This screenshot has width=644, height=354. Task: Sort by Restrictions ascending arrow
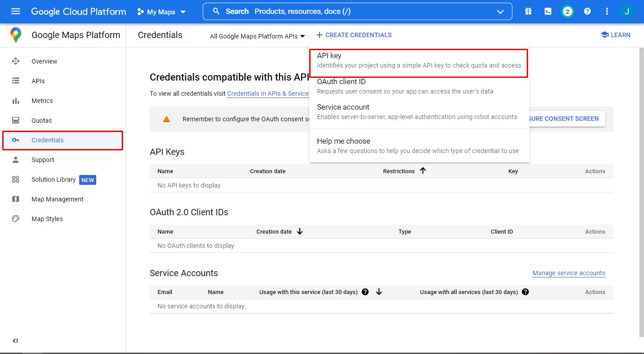pyautogui.click(x=423, y=171)
